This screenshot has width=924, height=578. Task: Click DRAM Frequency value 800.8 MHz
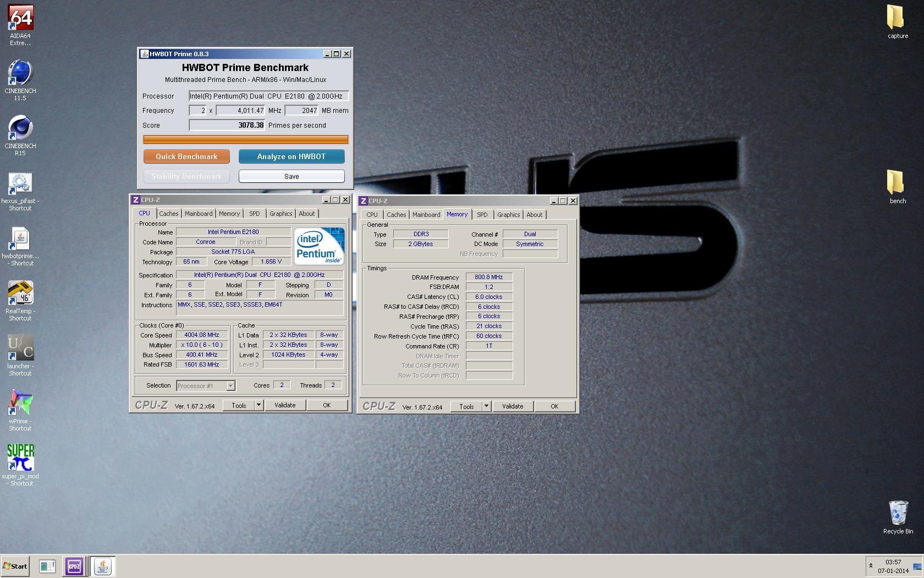(x=489, y=277)
